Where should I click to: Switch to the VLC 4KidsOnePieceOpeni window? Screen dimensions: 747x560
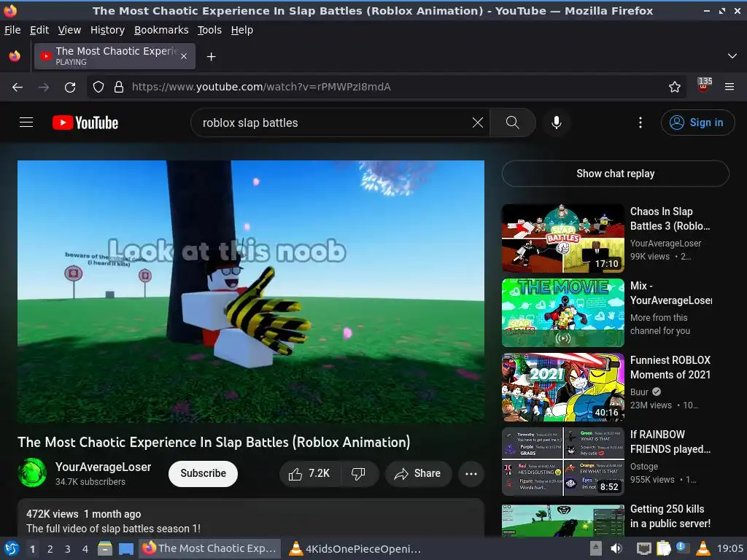[x=355, y=548]
